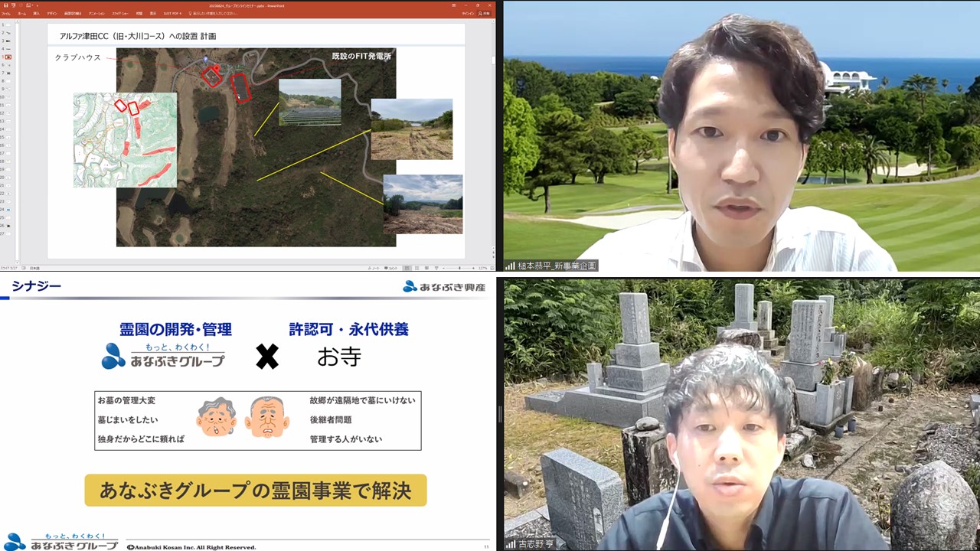Click the fit-slide-to-window icon
Image resolution: width=980 pixels, height=551 pixels.
coord(492,268)
